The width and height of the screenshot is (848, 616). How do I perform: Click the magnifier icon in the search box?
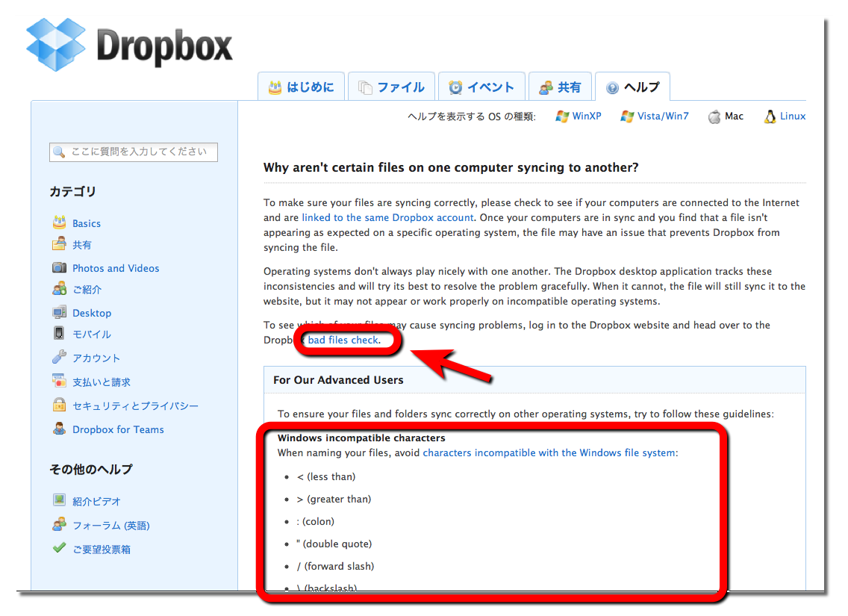pyautogui.click(x=59, y=152)
